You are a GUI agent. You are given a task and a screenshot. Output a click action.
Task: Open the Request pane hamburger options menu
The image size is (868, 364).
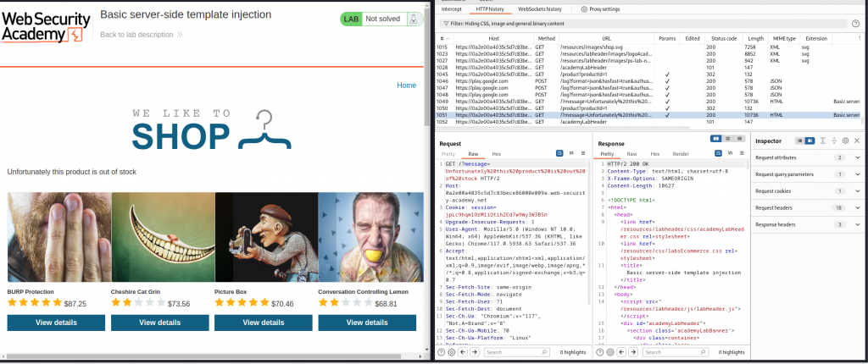583,153
